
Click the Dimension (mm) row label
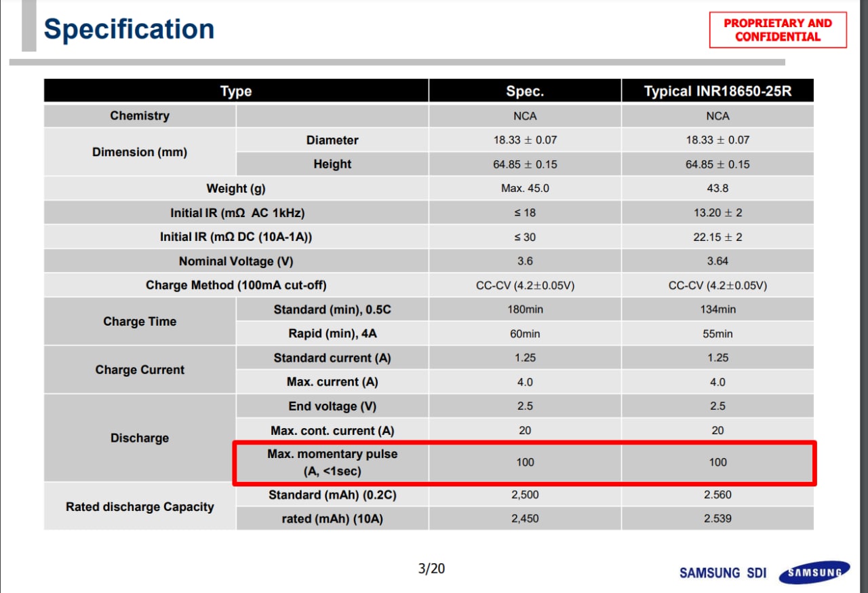click(x=140, y=152)
